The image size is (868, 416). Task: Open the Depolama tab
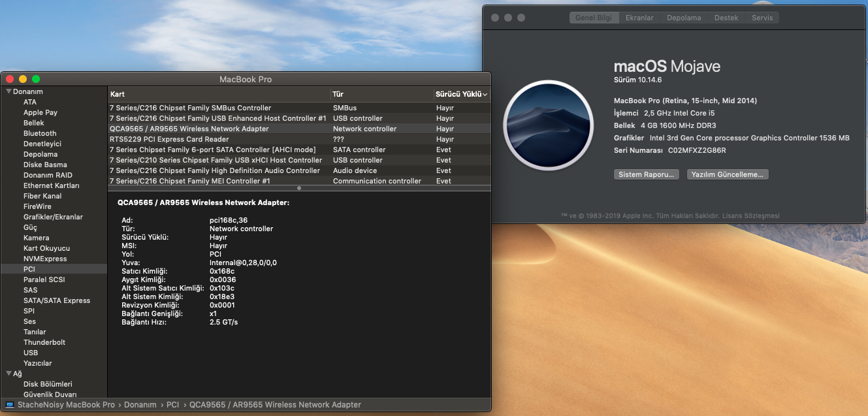coord(684,18)
